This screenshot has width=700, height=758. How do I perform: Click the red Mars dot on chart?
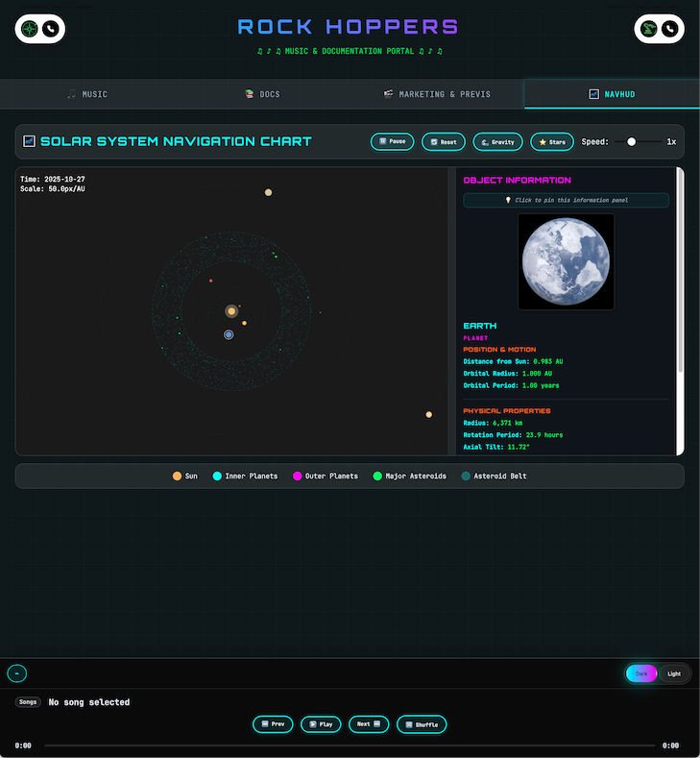pos(210,281)
